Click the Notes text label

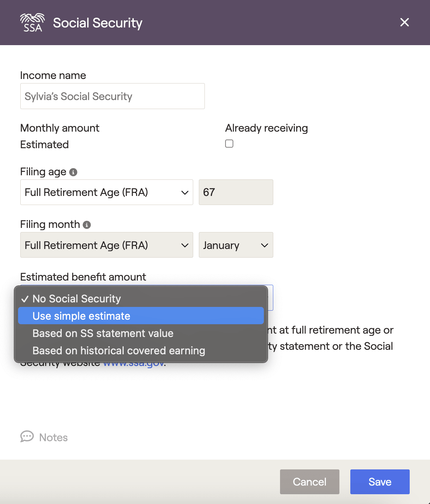[53, 437]
